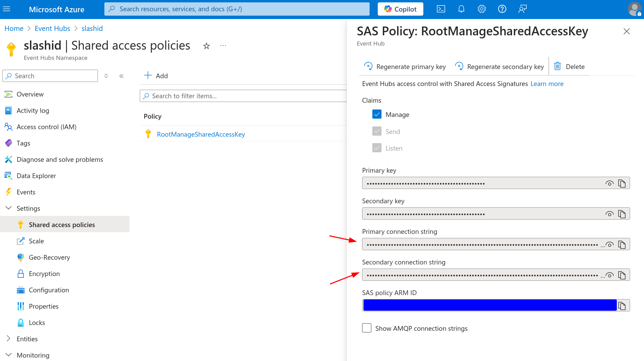
Task: Open the Cloud Shell icon in header
Action: coord(441,9)
